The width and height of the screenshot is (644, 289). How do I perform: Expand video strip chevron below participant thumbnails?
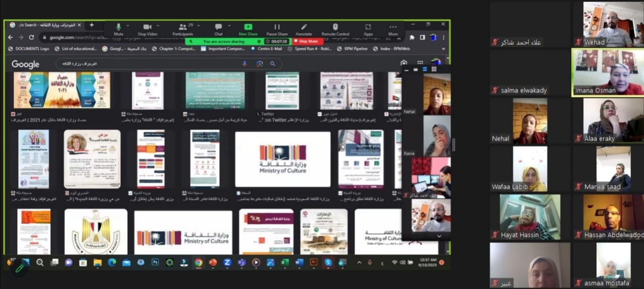(x=439, y=236)
